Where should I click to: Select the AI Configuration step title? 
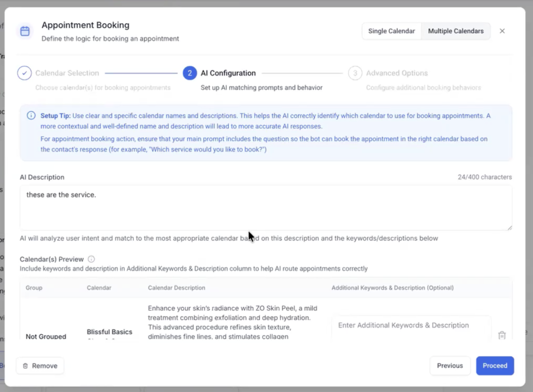tap(228, 73)
